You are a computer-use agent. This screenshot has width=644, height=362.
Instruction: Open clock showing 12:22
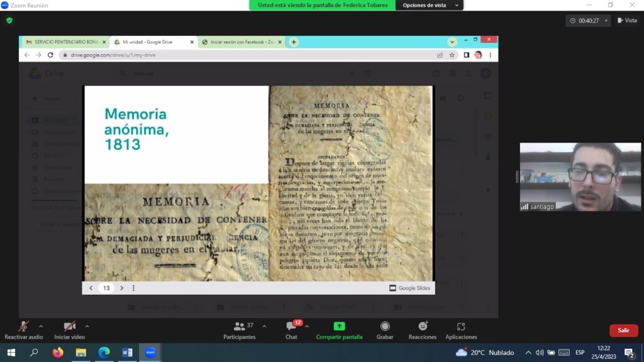point(603,353)
